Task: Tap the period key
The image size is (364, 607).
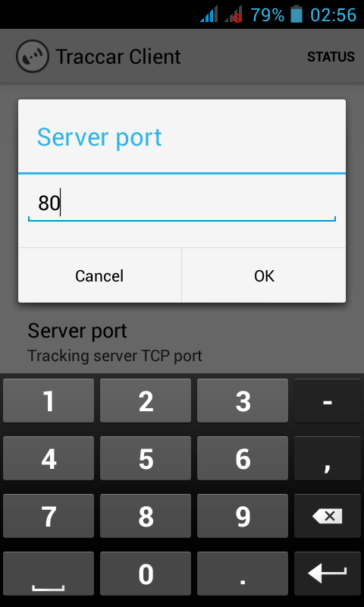Action: pos(243,574)
